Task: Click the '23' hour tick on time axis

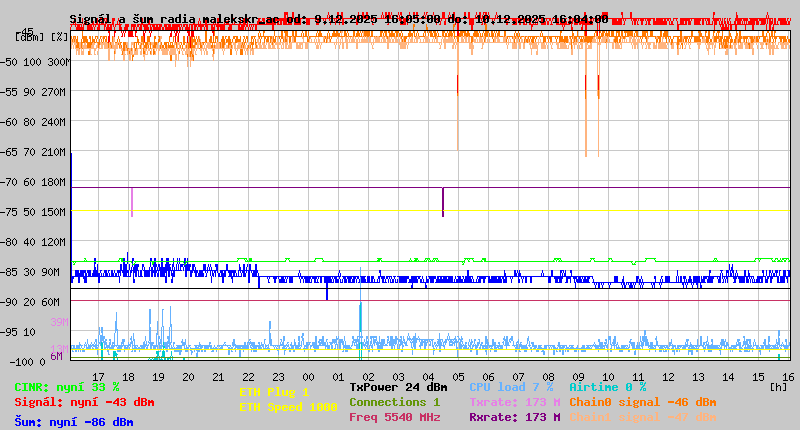Action: point(278,377)
